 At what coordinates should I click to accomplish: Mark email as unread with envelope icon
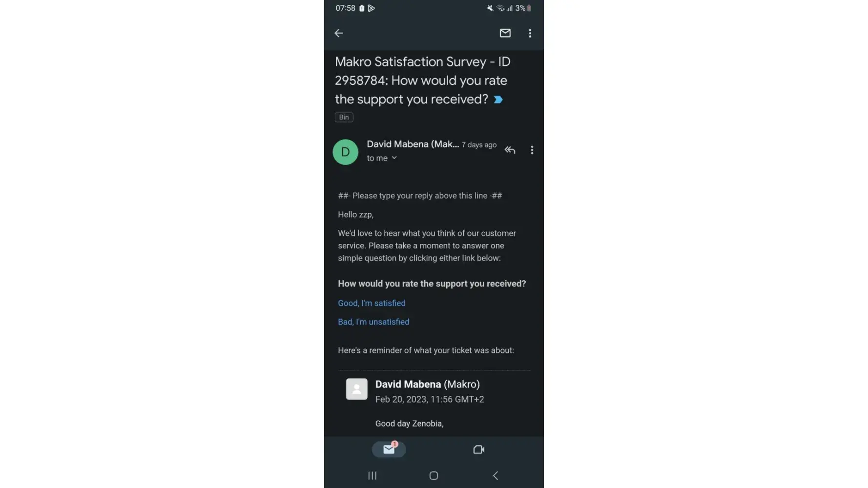click(505, 33)
